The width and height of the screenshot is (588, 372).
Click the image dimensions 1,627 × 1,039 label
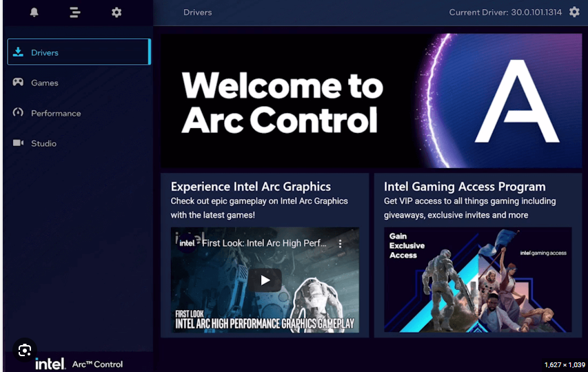coord(565,364)
